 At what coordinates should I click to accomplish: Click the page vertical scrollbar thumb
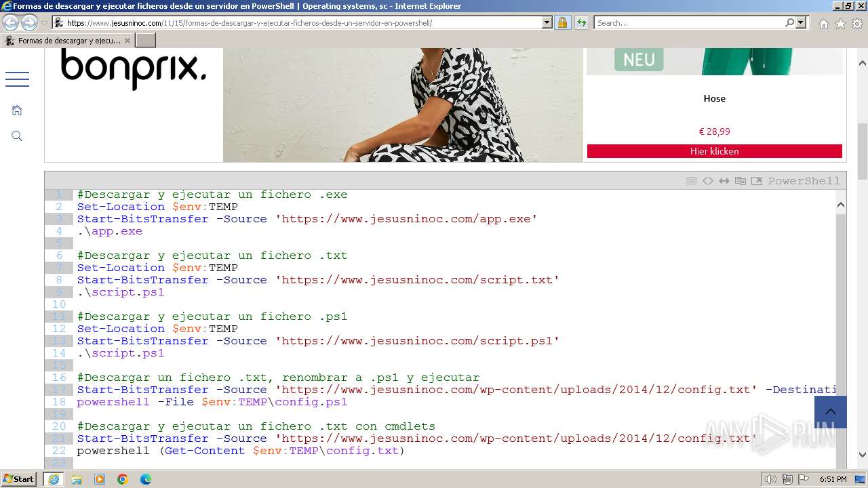862,150
